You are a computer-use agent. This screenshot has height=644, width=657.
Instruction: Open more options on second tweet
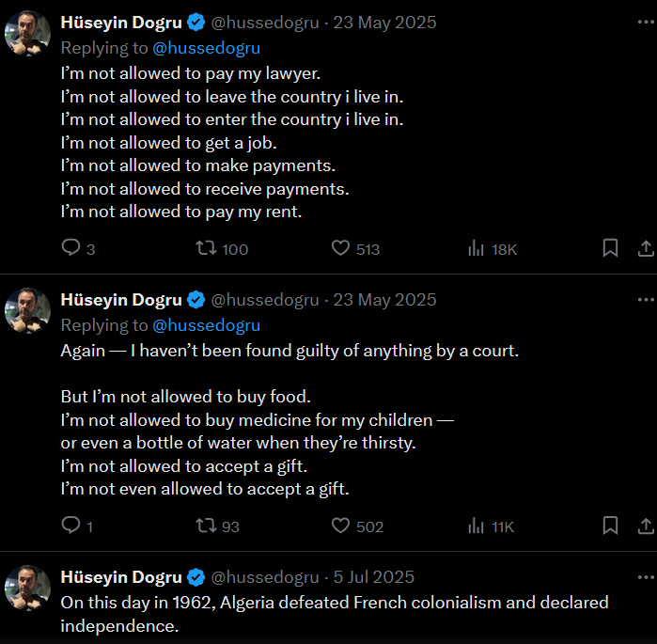[645, 299]
